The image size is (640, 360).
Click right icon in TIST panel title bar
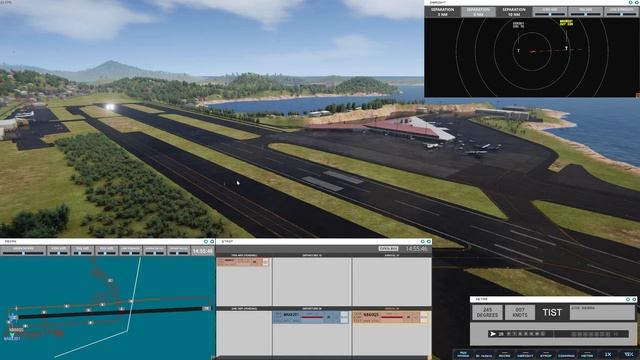pyautogui.click(x=634, y=300)
